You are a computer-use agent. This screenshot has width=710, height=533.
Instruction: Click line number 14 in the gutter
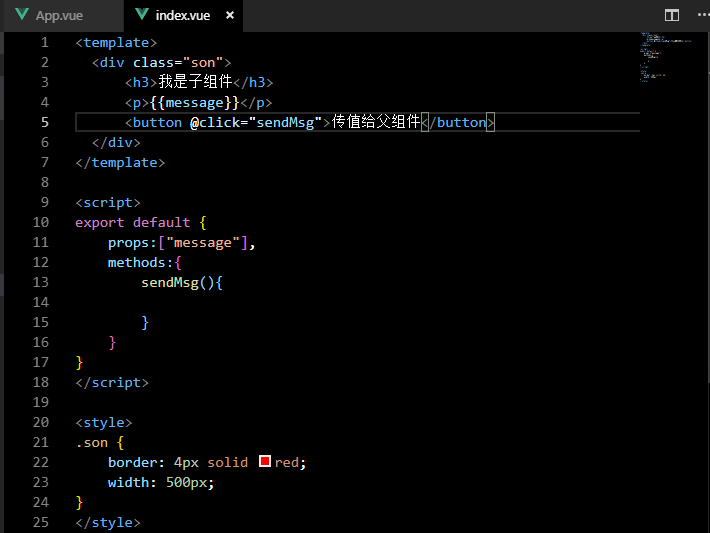coord(41,302)
